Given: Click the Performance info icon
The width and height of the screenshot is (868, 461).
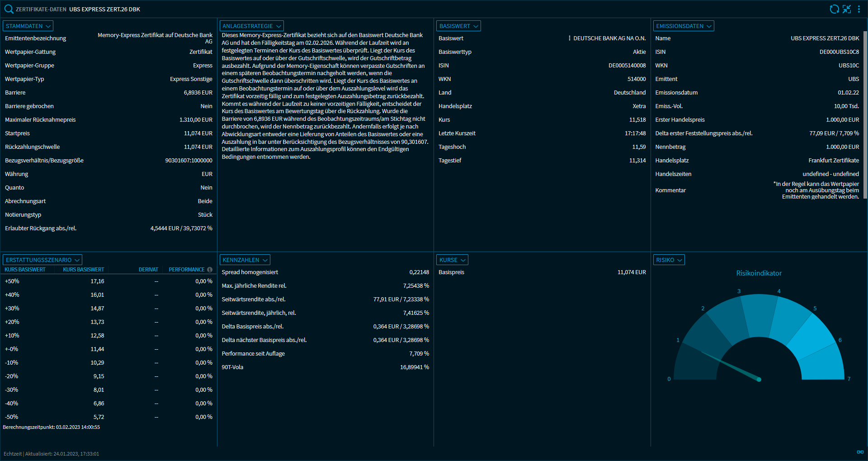Looking at the screenshot, I should pyautogui.click(x=210, y=270).
